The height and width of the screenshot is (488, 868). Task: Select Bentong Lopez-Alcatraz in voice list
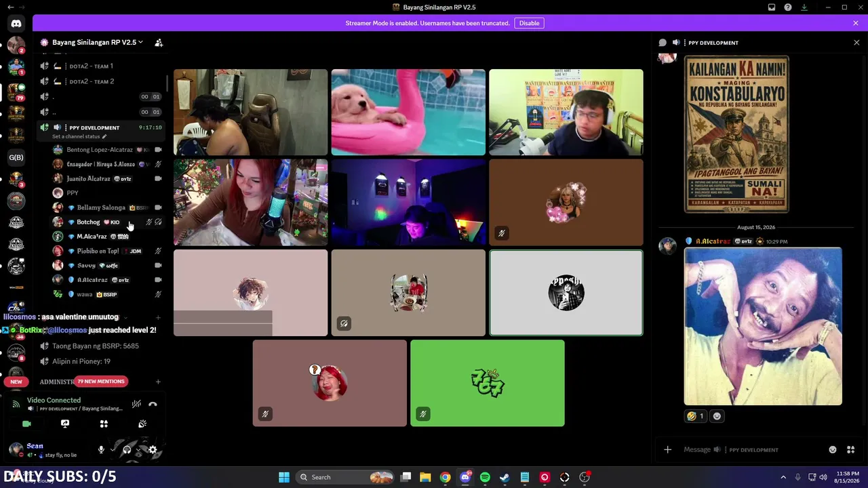(108, 150)
